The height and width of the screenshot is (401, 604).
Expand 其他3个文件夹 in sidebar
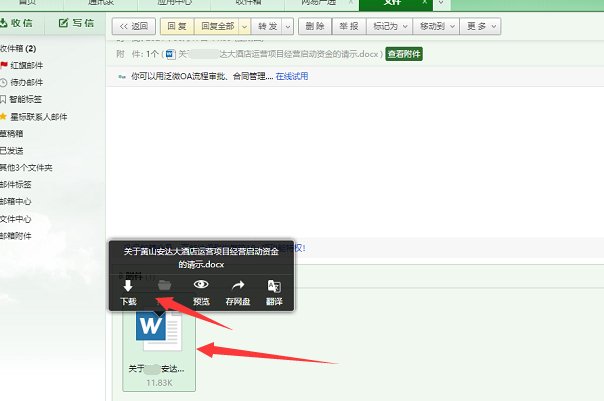pyautogui.click(x=26, y=167)
